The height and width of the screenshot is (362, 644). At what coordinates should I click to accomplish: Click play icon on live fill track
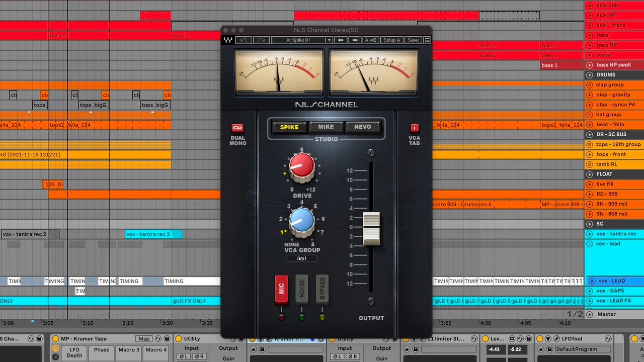(589, 184)
